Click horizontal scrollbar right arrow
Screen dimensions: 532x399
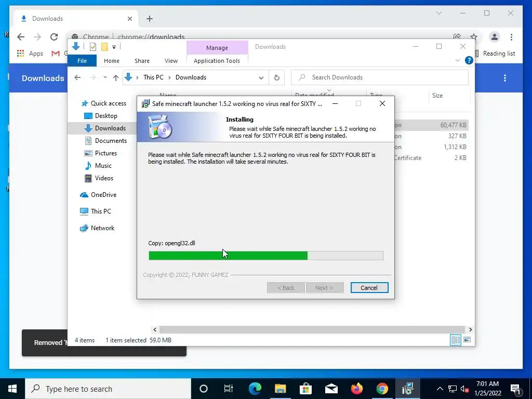pos(470,329)
